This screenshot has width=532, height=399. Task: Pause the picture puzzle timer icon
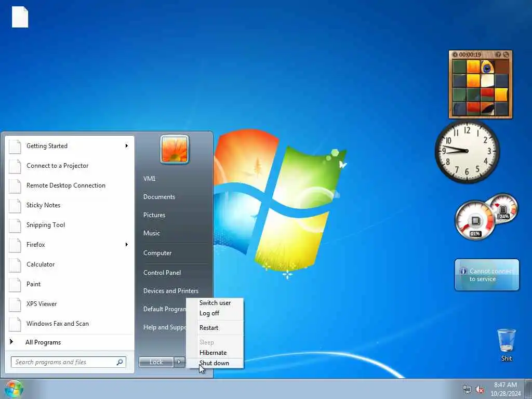455,55
